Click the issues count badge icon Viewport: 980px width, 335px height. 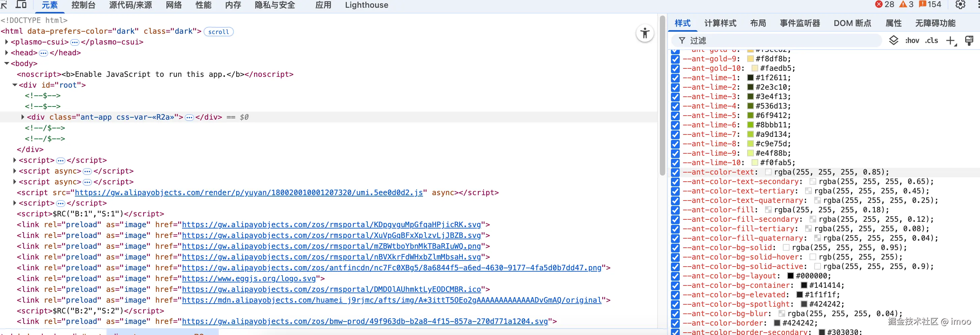(922, 5)
